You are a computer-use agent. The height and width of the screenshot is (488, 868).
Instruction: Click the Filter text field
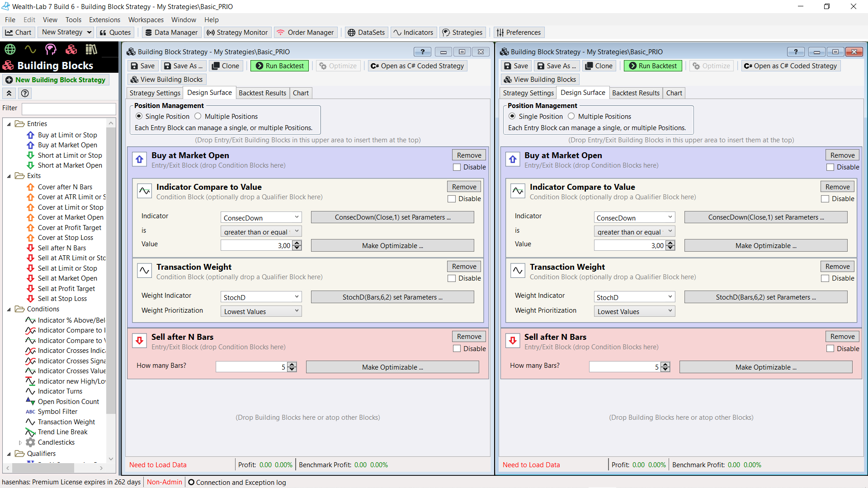tap(69, 108)
